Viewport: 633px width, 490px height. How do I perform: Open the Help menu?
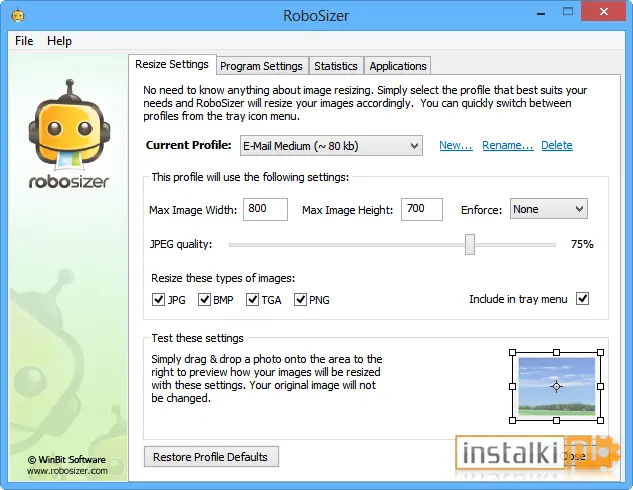[59, 41]
